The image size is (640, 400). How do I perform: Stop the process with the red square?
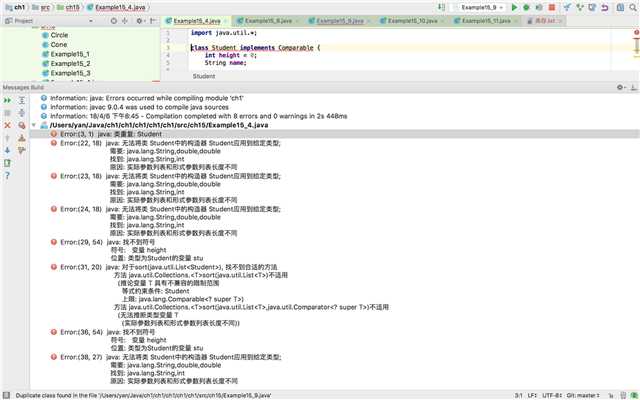[552, 7]
